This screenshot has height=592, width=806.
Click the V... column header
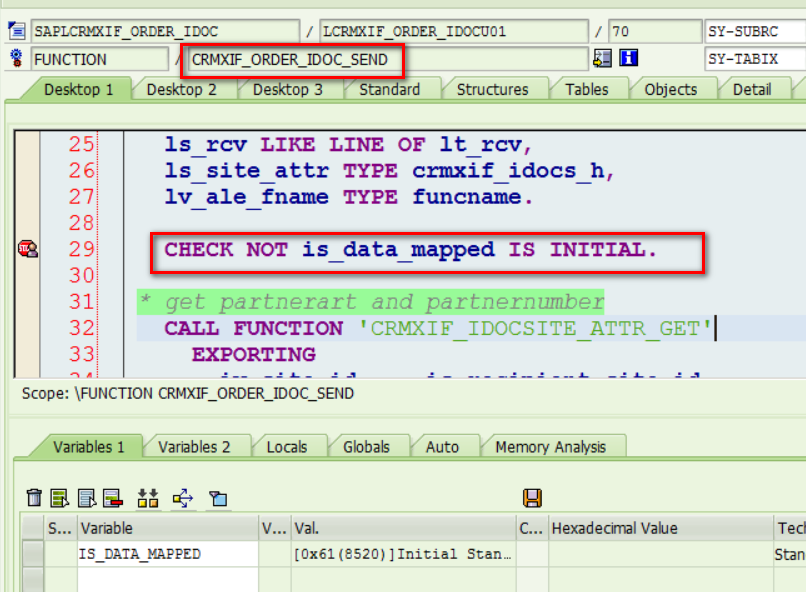click(x=274, y=528)
